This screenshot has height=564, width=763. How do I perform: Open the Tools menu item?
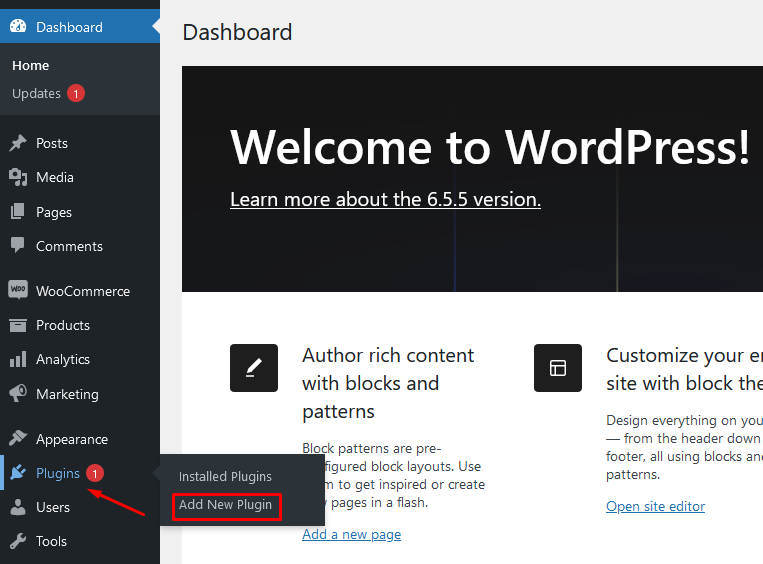point(51,541)
